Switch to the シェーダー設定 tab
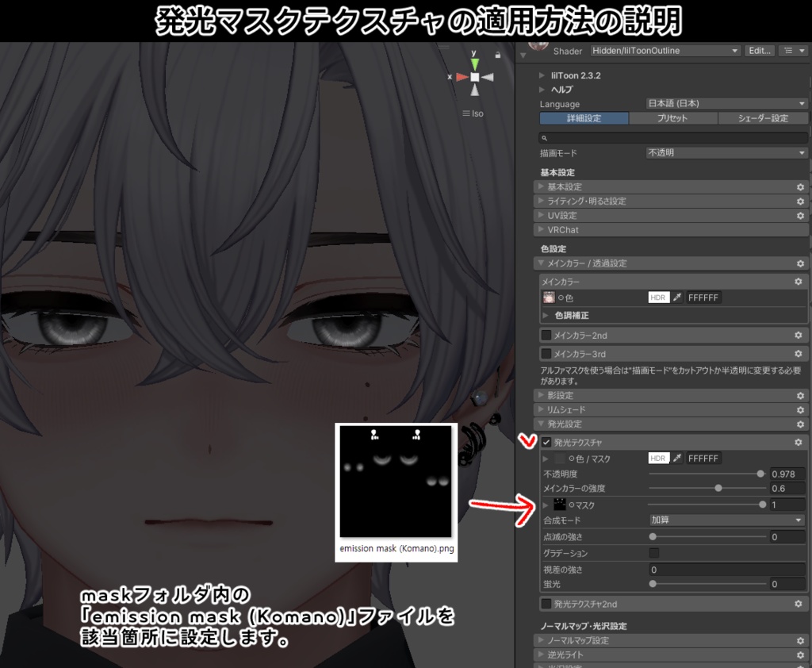Viewport: 812px width, 668px height. [x=764, y=117]
